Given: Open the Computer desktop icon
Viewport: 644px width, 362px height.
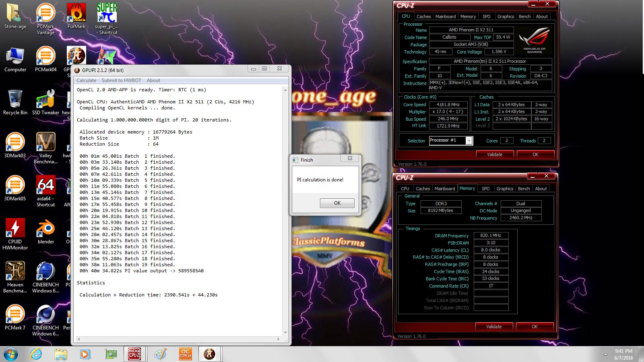Looking at the screenshot, I should point(15,60).
